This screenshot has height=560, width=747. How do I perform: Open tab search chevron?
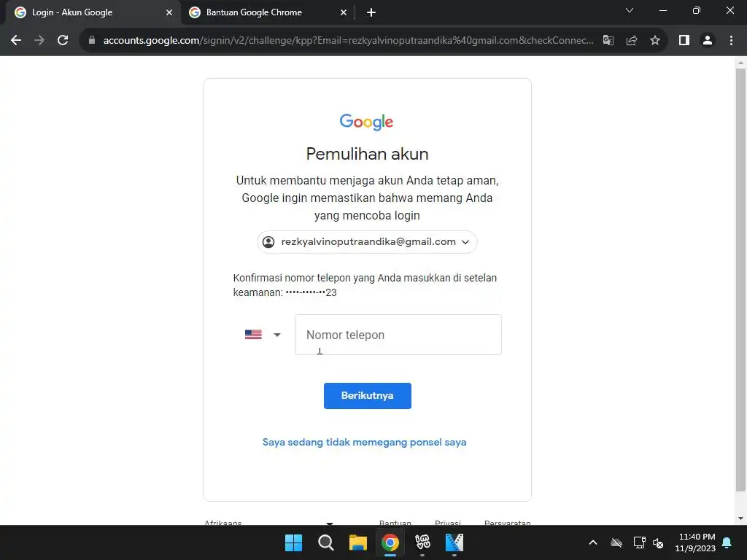[630, 10]
